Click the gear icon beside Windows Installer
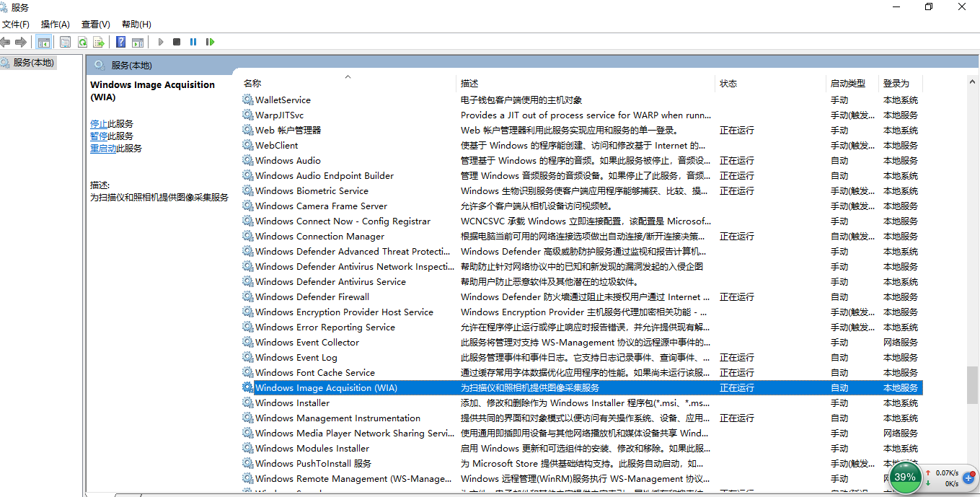Screen dimensions: 980x497 click(x=248, y=403)
